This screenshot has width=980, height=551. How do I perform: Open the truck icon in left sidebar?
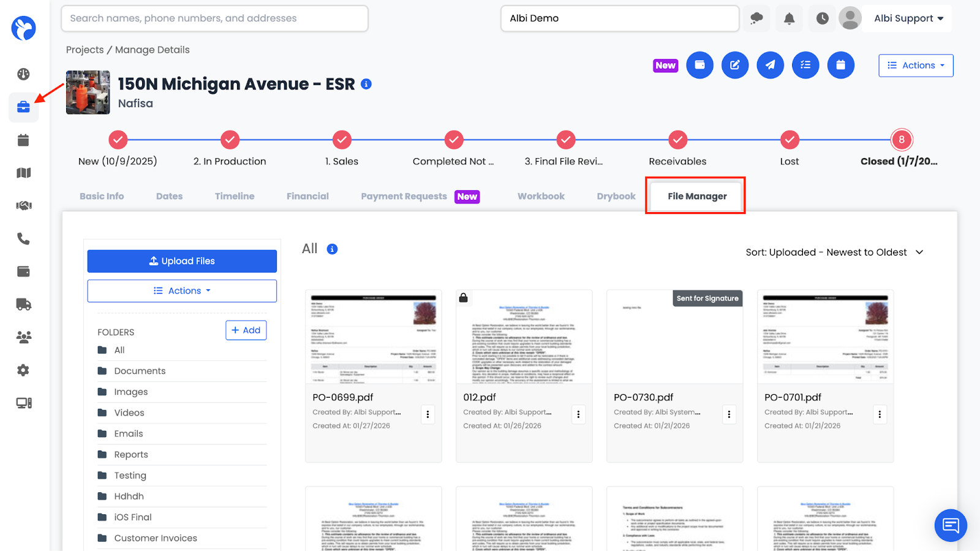coord(23,305)
